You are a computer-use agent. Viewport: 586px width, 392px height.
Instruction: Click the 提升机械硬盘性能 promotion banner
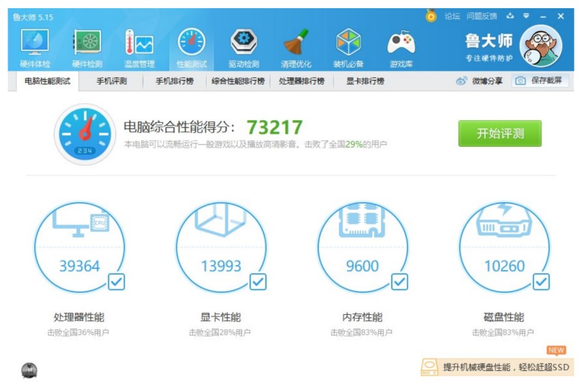(x=497, y=367)
